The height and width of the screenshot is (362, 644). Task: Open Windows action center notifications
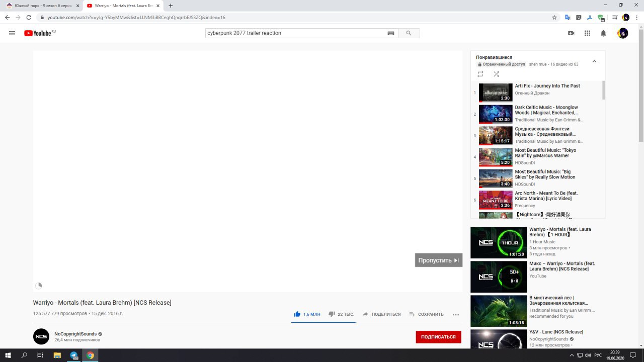(633, 355)
